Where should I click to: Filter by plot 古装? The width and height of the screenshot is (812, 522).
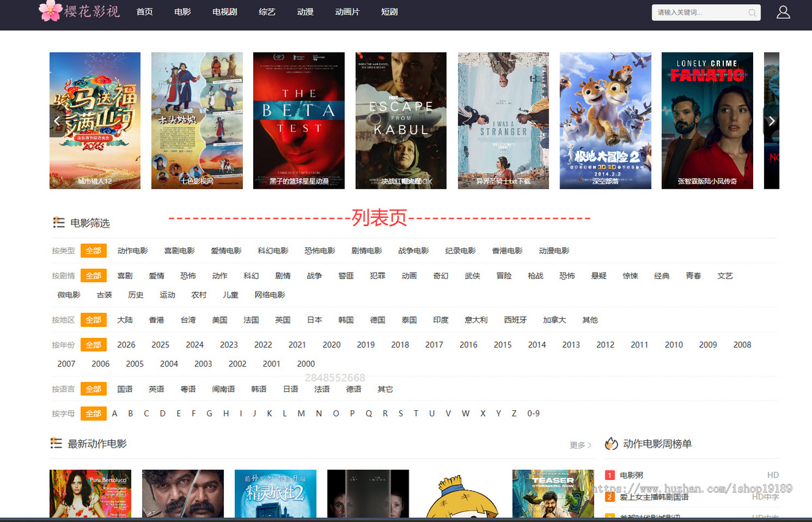point(104,295)
